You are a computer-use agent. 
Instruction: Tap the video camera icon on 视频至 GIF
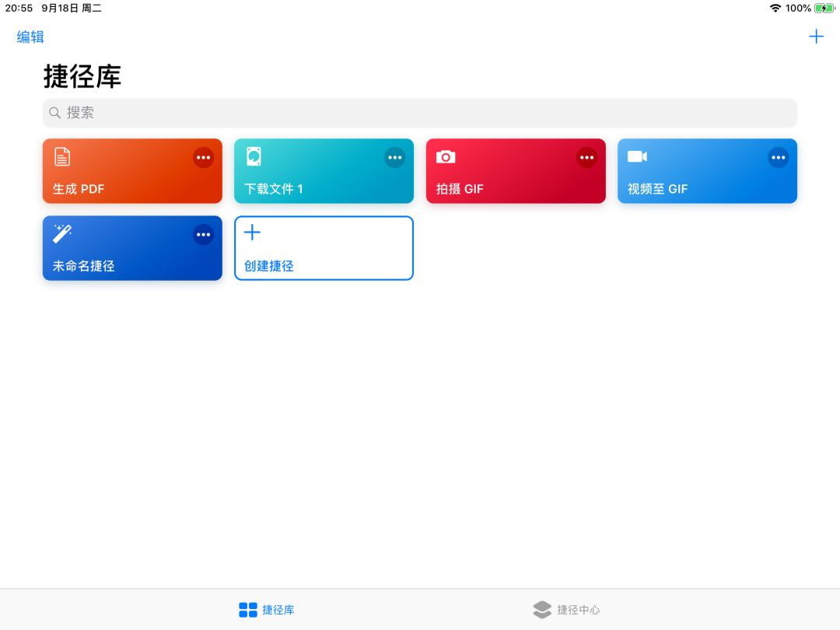tap(637, 156)
